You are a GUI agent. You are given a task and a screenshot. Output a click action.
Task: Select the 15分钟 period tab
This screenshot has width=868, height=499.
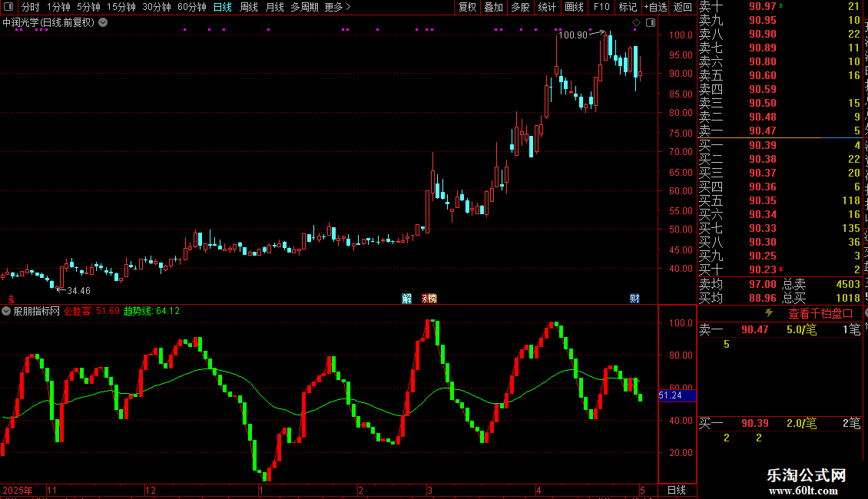tap(121, 7)
